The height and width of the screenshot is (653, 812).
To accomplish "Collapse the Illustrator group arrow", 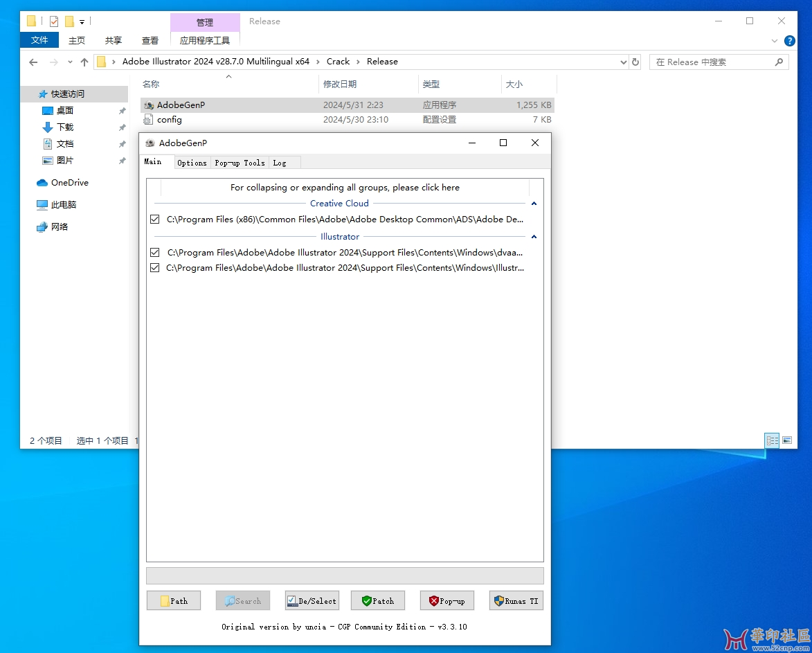I will (x=534, y=237).
